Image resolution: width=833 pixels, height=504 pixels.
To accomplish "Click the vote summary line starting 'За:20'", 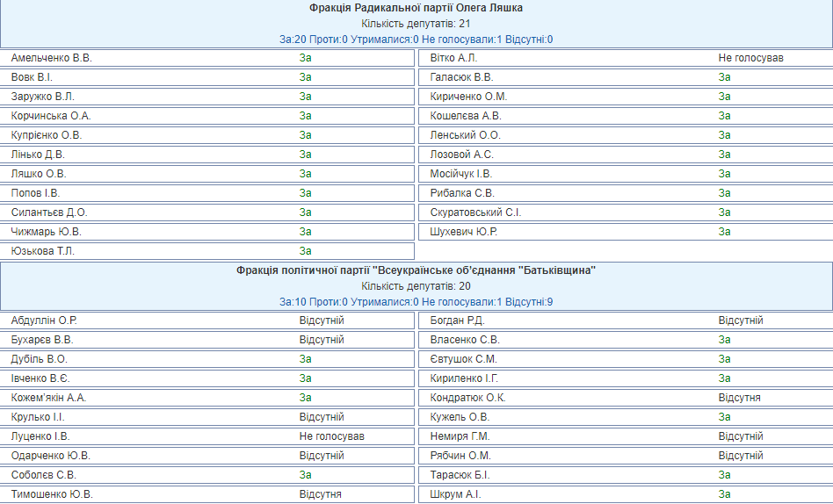I will pyautogui.click(x=416, y=40).
